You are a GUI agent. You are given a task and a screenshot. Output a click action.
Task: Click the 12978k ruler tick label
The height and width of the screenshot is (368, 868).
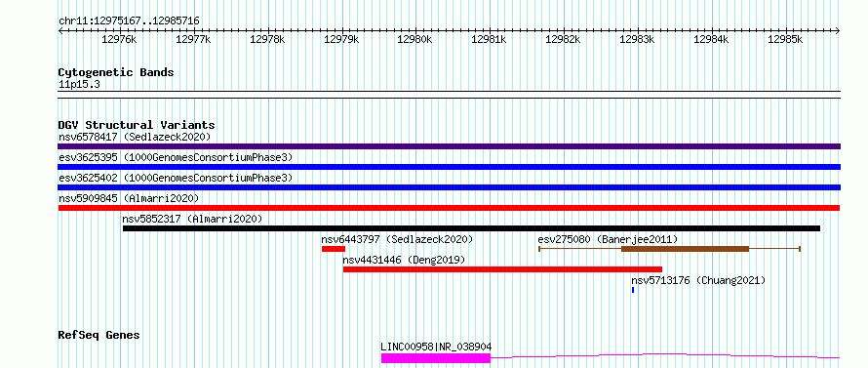pos(267,39)
